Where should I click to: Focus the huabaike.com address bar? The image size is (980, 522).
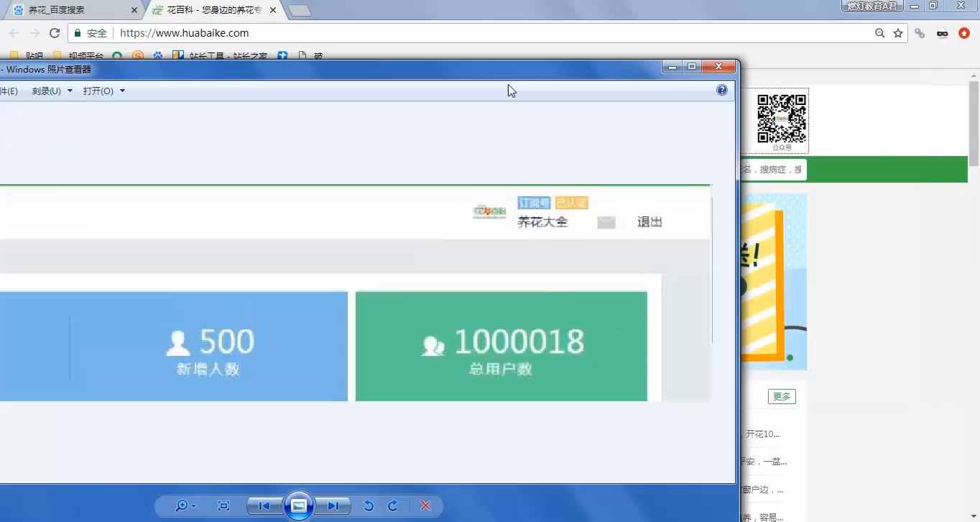[489, 33]
